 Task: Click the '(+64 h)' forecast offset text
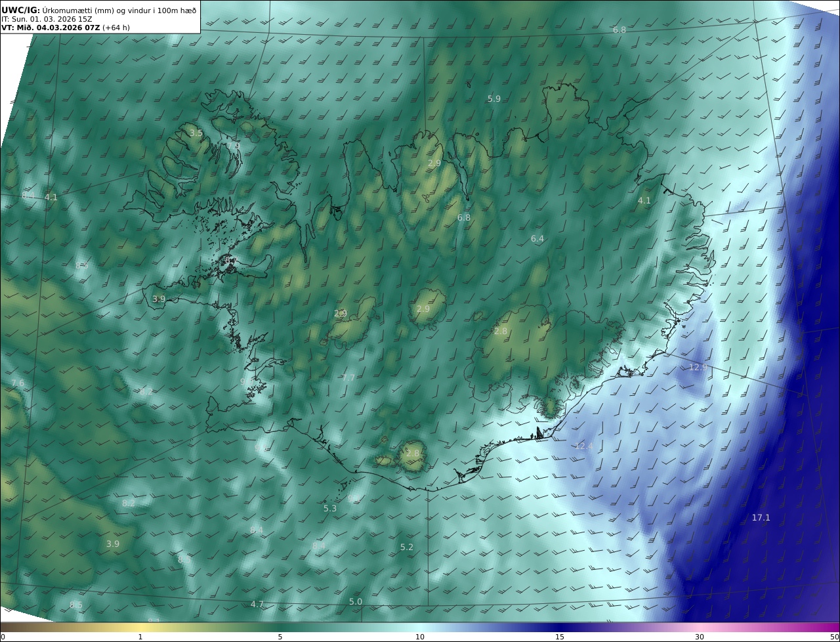(116, 28)
